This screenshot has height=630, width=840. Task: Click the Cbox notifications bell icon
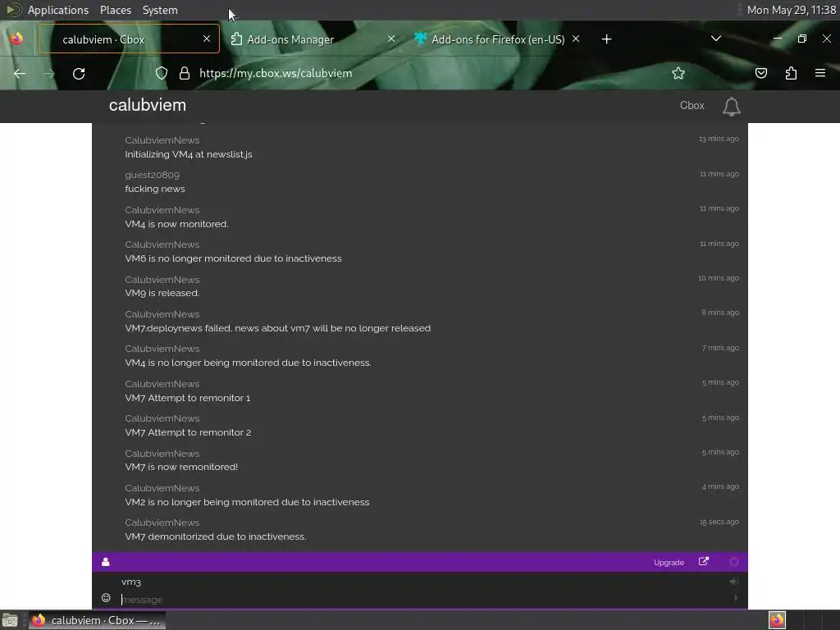(731, 106)
